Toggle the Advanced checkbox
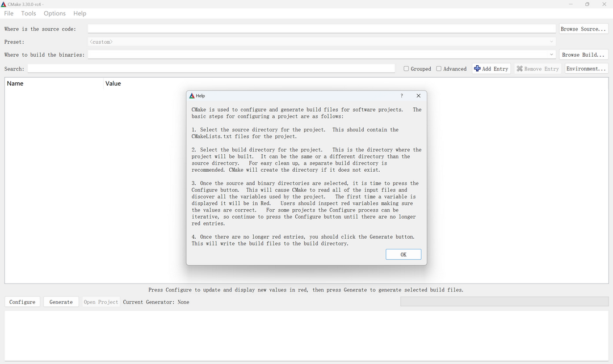The image size is (613, 364). tap(439, 69)
